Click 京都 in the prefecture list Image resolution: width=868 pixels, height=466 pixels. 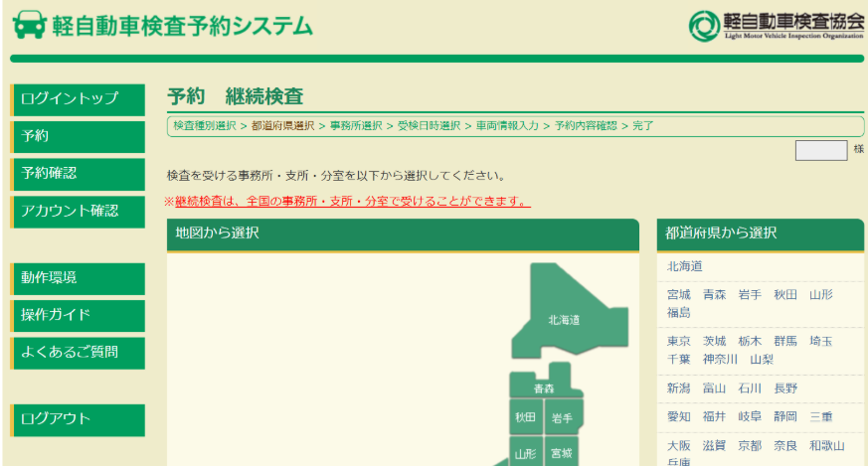(x=750, y=445)
